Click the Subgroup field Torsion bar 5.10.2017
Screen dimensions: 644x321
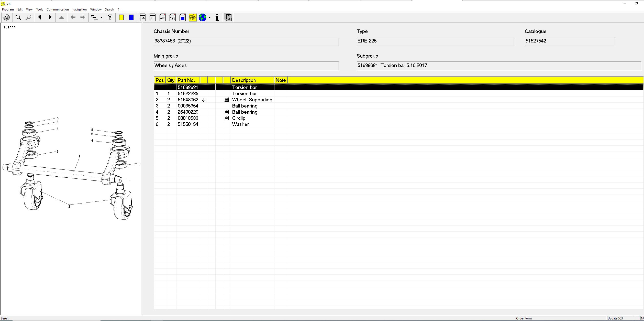pyautogui.click(x=499, y=66)
